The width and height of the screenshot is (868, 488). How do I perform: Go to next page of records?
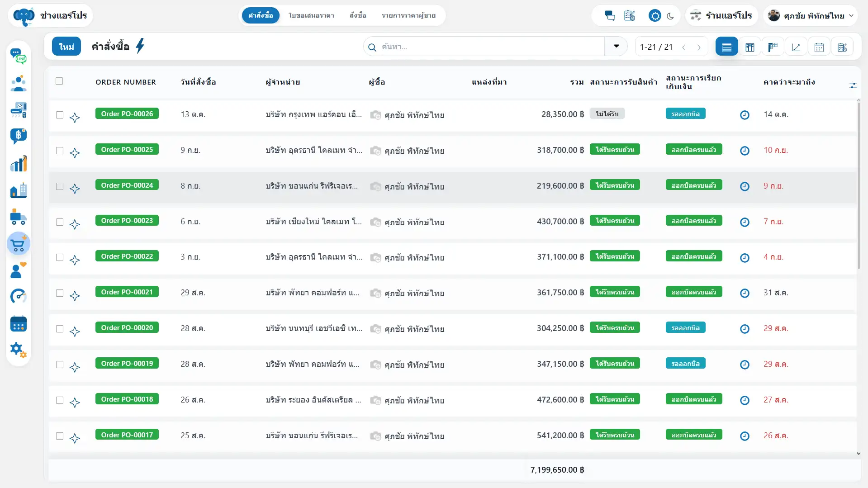[x=699, y=47]
